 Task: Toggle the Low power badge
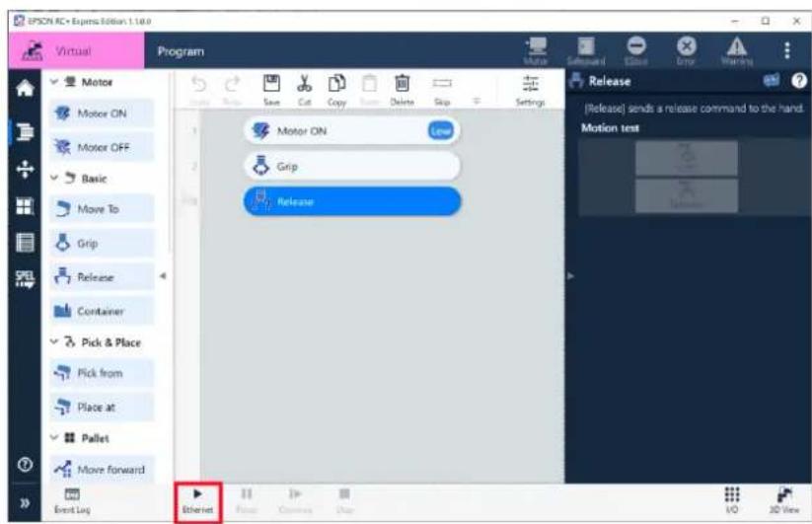click(x=441, y=131)
